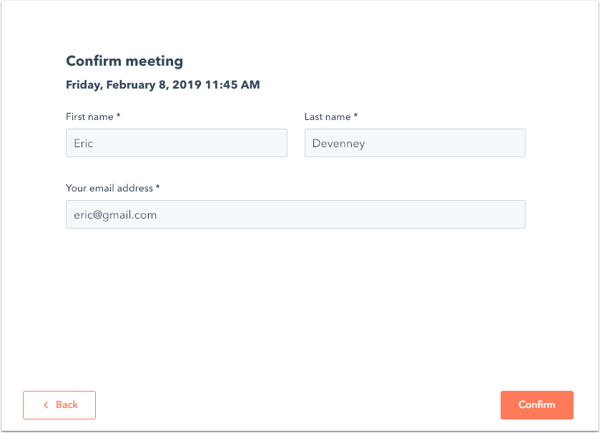600x433 pixels.
Task: Click the "Your email address" label
Action: (x=109, y=188)
